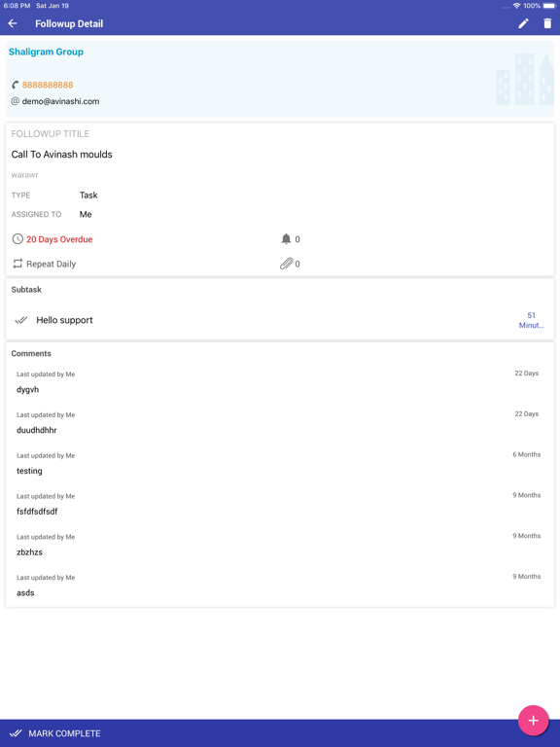560x747 pixels.
Task: Call the number 8888888888
Action: click(48, 85)
